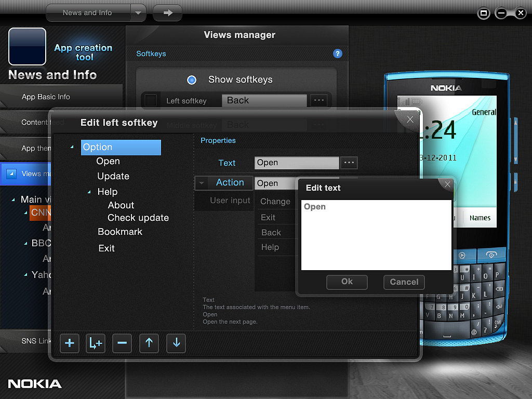
Task: Move item down with arrow icon
Action: coord(176,343)
